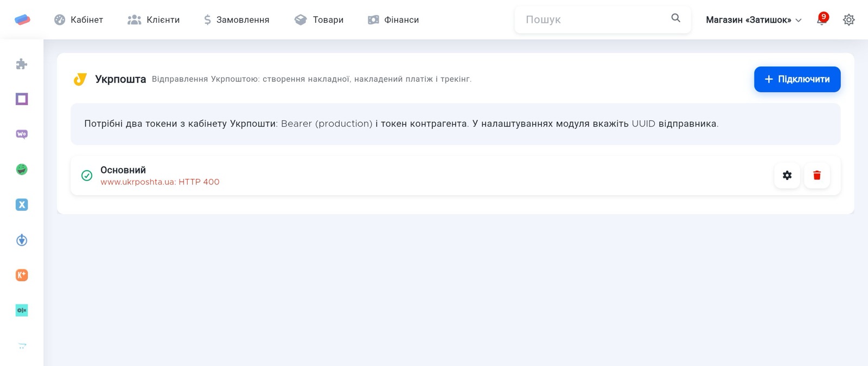
Task: Open the blue circular down-arrow integration icon
Action: point(22,240)
